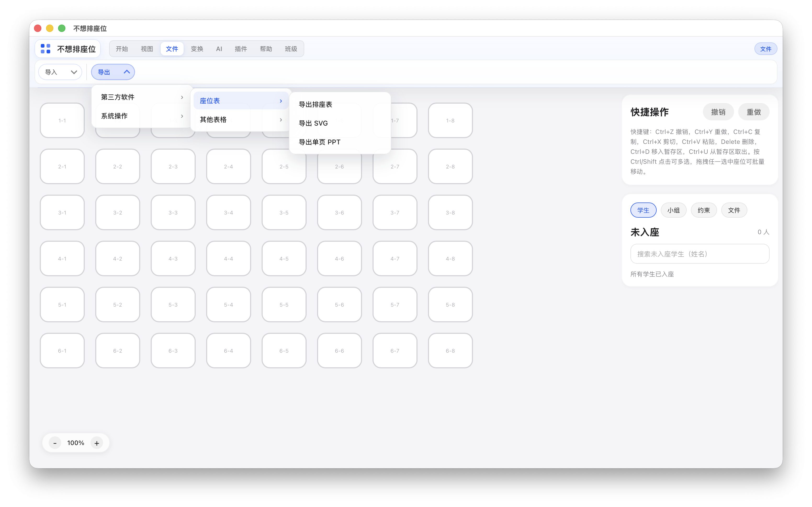Select the 小组 panel toggle
The width and height of the screenshot is (812, 507).
[x=674, y=210]
